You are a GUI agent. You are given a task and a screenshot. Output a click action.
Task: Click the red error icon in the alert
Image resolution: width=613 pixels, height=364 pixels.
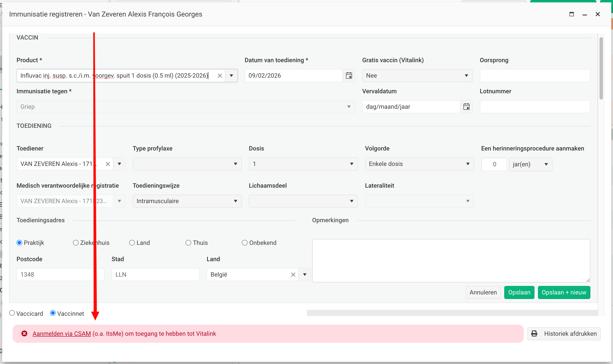click(x=24, y=334)
